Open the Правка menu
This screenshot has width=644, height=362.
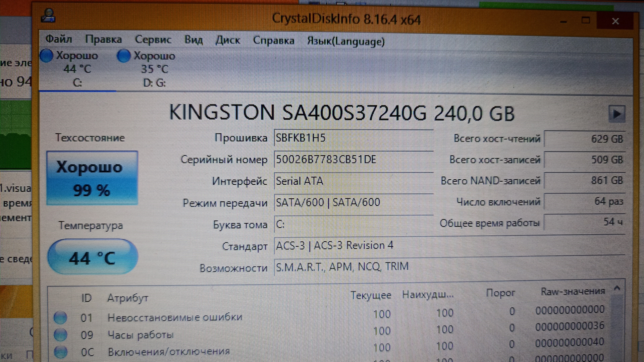tap(103, 40)
